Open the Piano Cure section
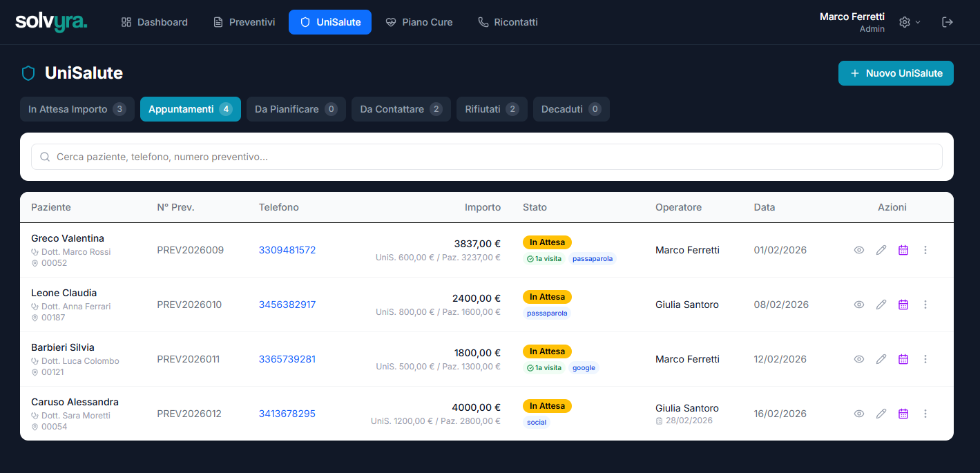The height and width of the screenshot is (473, 980). [x=419, y=21]
